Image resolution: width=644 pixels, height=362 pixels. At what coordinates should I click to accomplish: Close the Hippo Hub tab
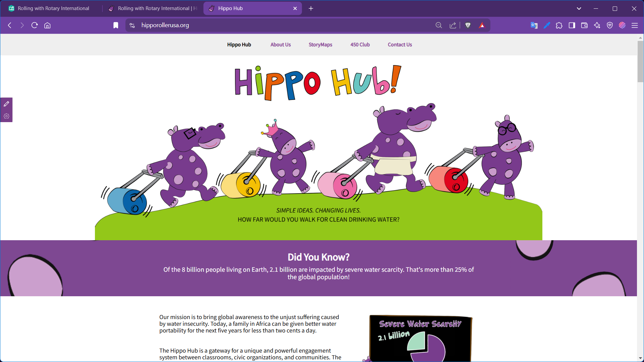tap(295, 8)
